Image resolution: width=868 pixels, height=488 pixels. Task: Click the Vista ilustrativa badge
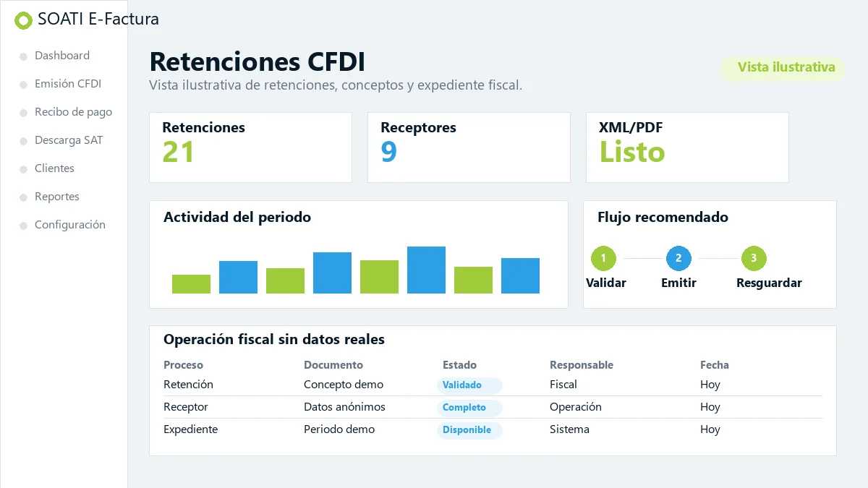782,68
